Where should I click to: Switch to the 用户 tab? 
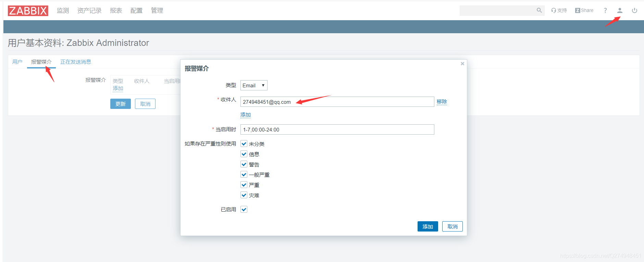17,62
